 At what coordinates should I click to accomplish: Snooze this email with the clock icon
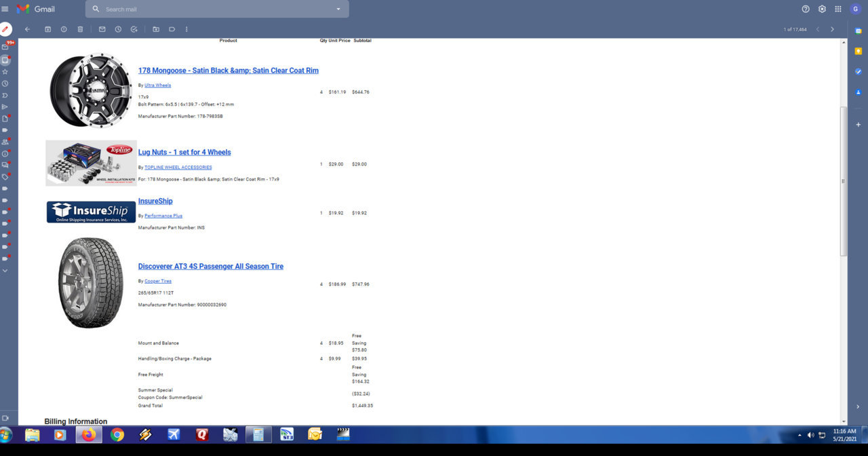click(118, 29)
